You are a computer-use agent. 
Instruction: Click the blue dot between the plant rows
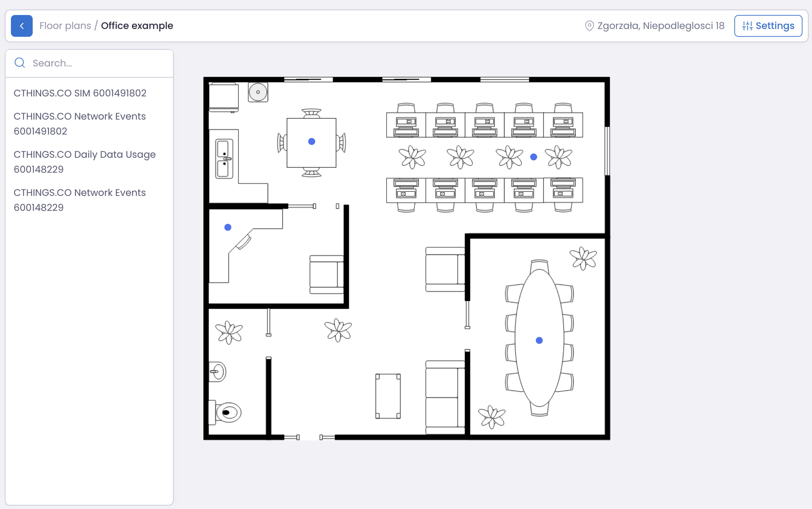tap(533, 157)
